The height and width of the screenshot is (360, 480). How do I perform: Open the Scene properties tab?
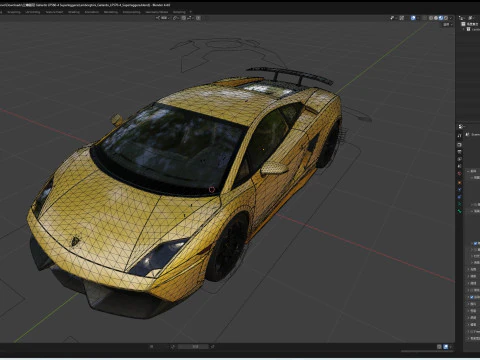[459, 166]
